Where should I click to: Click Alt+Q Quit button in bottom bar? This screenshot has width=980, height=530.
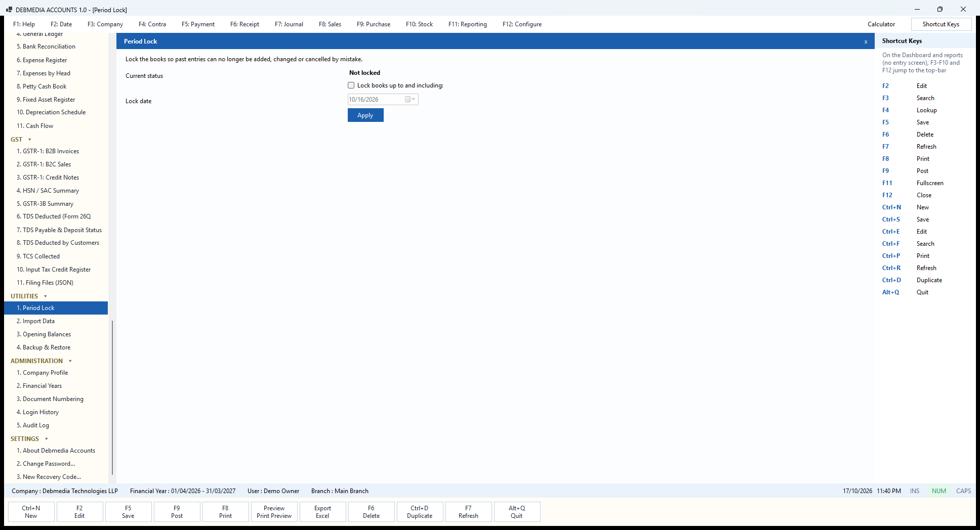point(517,512)
